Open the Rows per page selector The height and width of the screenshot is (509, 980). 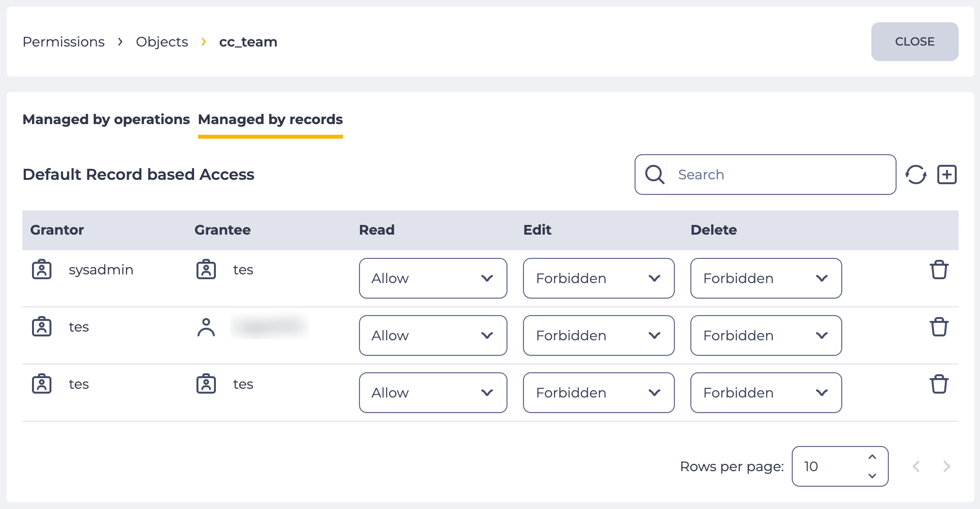(840, 466)
